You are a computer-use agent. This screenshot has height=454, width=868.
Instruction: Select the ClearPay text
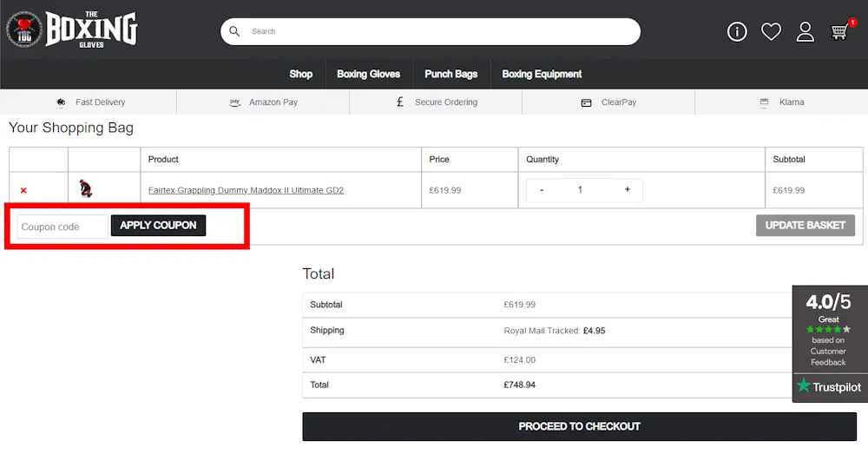click(619, 102)
